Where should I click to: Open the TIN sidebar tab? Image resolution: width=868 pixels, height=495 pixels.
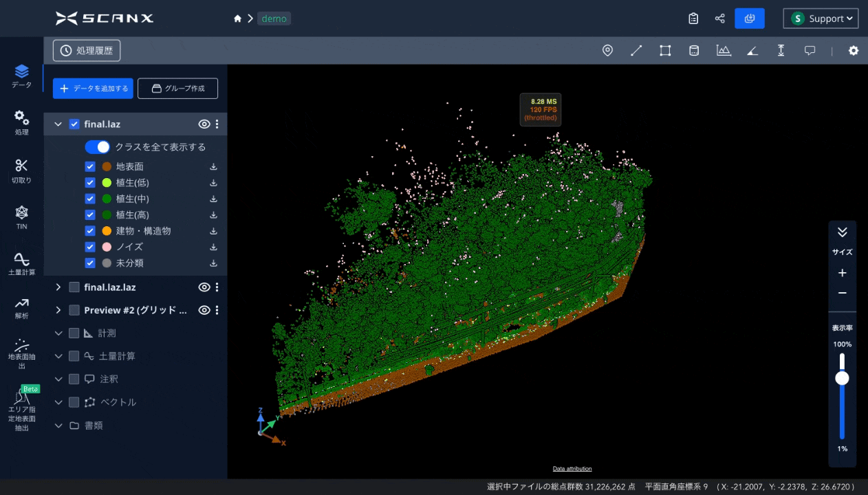coord(22,216)
